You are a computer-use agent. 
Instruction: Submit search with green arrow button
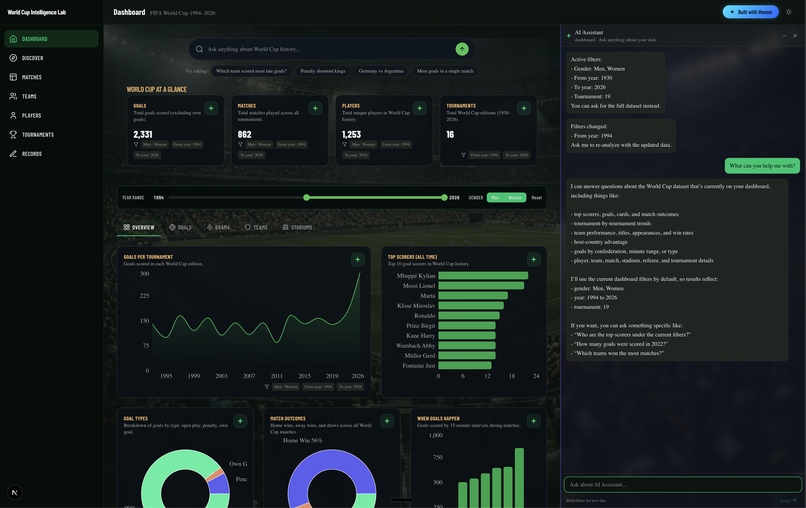(462, 49)
